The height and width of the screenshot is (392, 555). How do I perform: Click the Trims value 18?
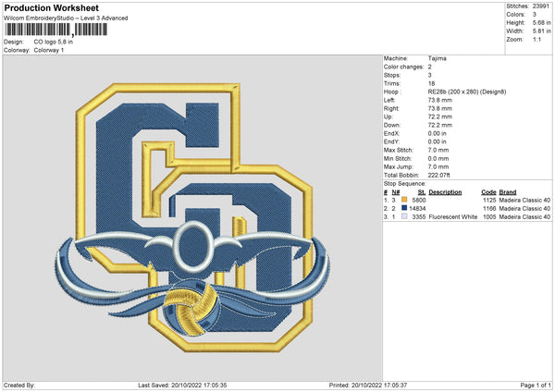click(x=431, y=83)
